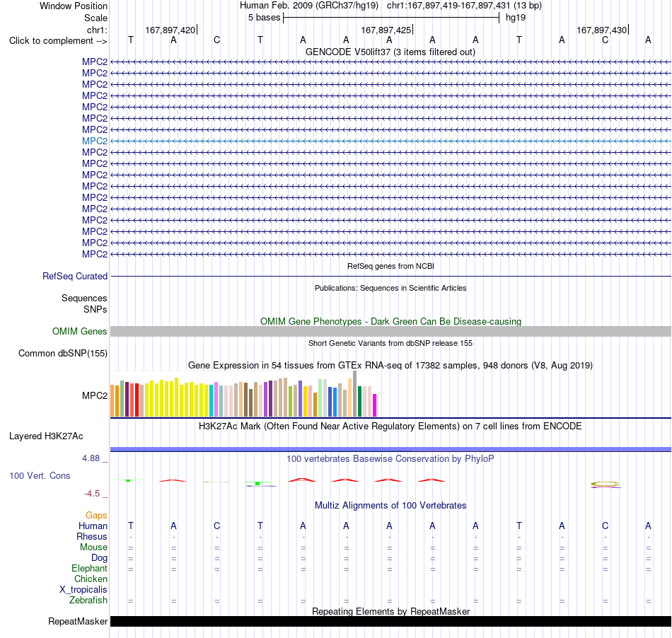Click the OMIM Genes gray bar
Viewport: 672px width, 638px height.
[x=390, y=331]
